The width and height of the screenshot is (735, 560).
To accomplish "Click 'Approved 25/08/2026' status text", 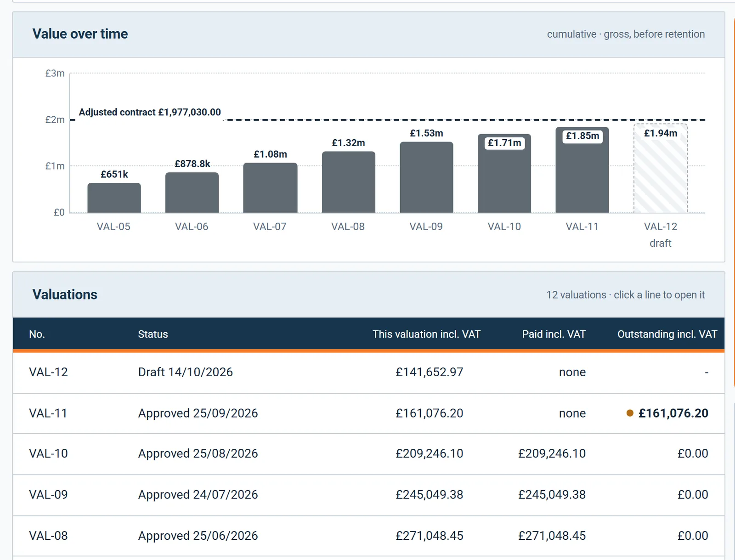I will tap(198, 454).
